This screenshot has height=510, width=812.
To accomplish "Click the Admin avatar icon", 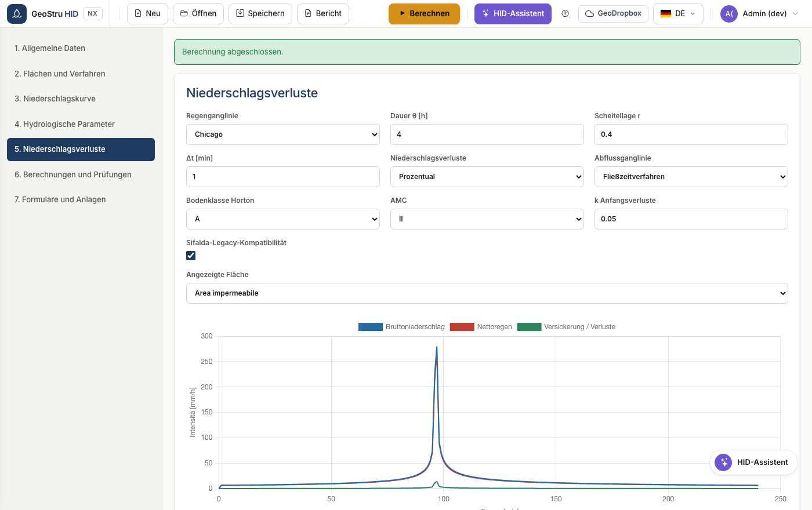I will [728, 13].
